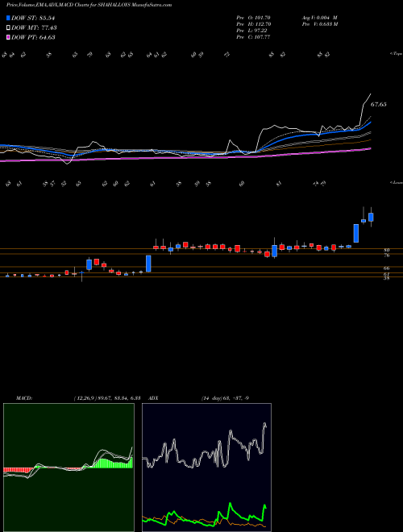The image size is (403, 532).
Task: Select the Pre C close price text
Action: tap(253, 37)
